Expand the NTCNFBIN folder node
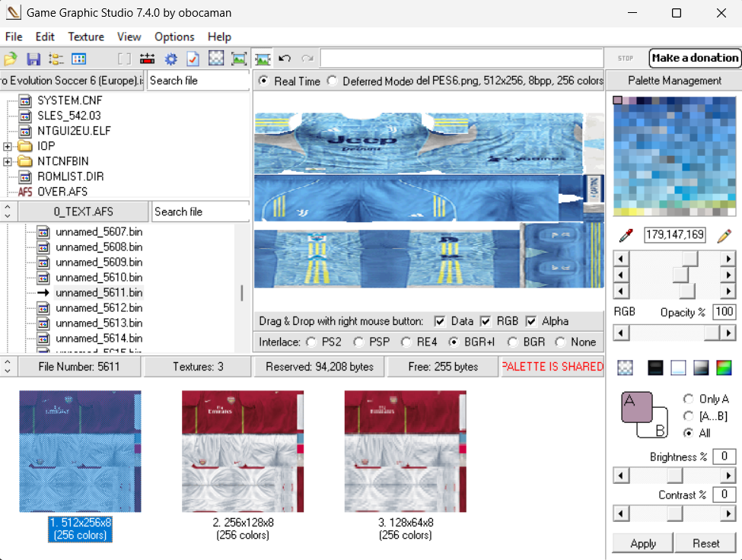 point(7,162)
